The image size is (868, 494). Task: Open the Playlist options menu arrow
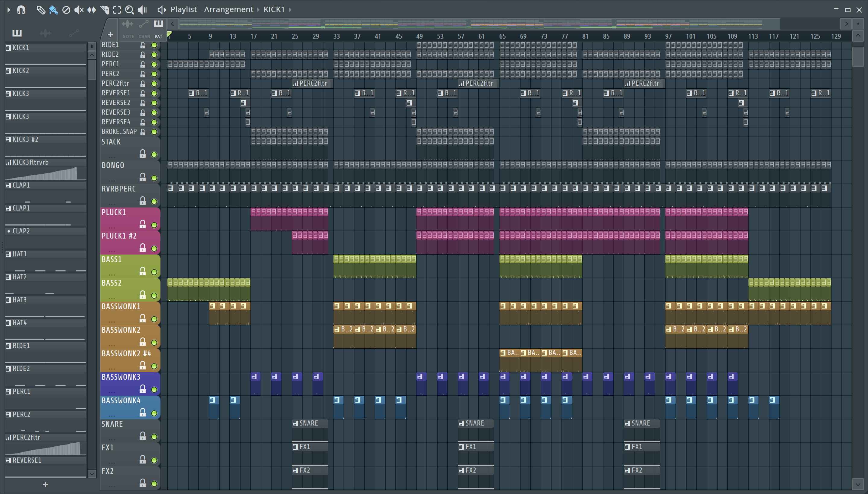tap(9, 10)
